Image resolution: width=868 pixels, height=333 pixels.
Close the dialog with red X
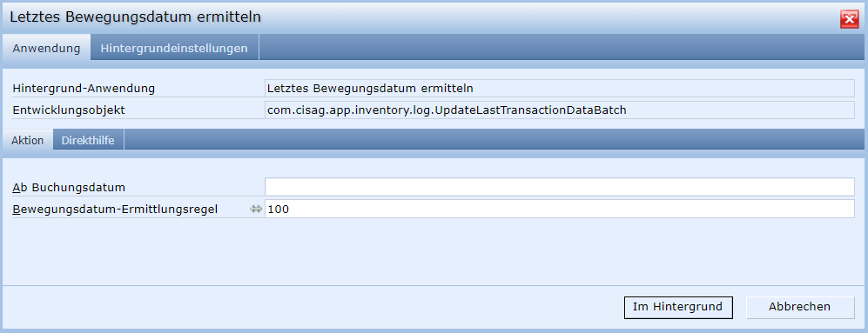pos(849,19)
